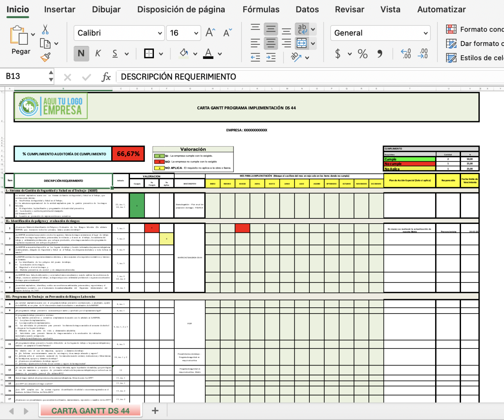
Task: Open the Revisar ribbon tab
Action: [349, 10]
